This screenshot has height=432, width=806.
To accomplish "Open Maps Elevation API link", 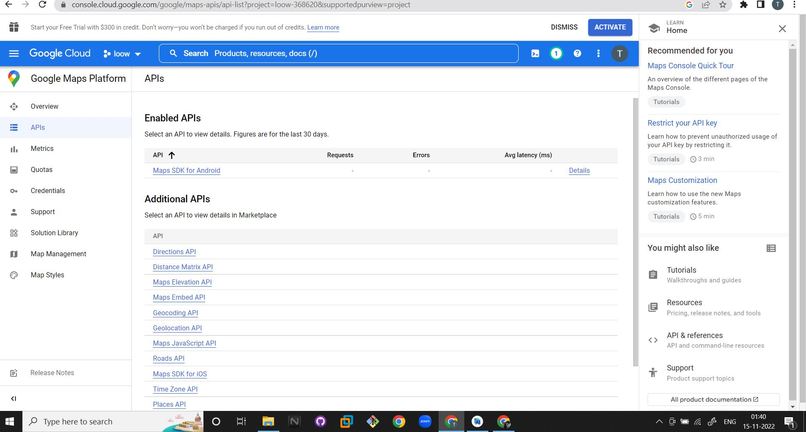I will tap(182, 282).
